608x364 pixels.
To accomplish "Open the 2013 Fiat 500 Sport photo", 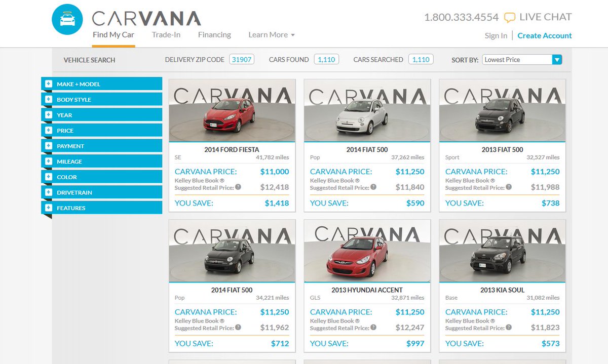I will pos(503,110).
